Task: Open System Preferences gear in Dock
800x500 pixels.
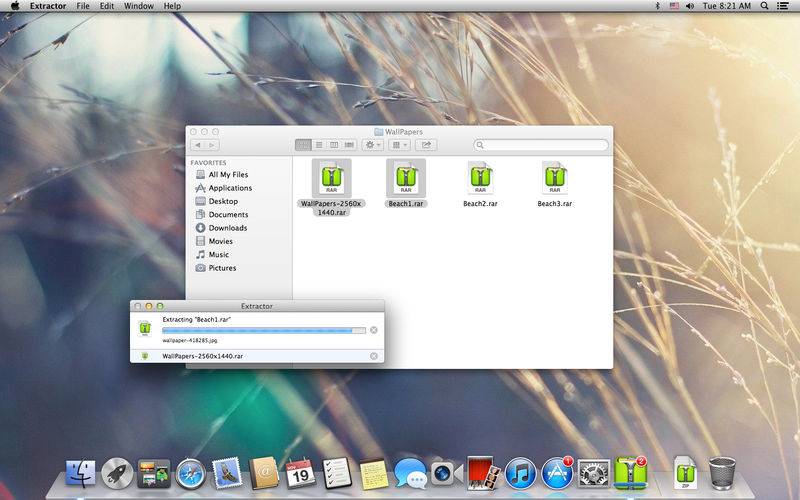Action: click(x=593, y=473)
